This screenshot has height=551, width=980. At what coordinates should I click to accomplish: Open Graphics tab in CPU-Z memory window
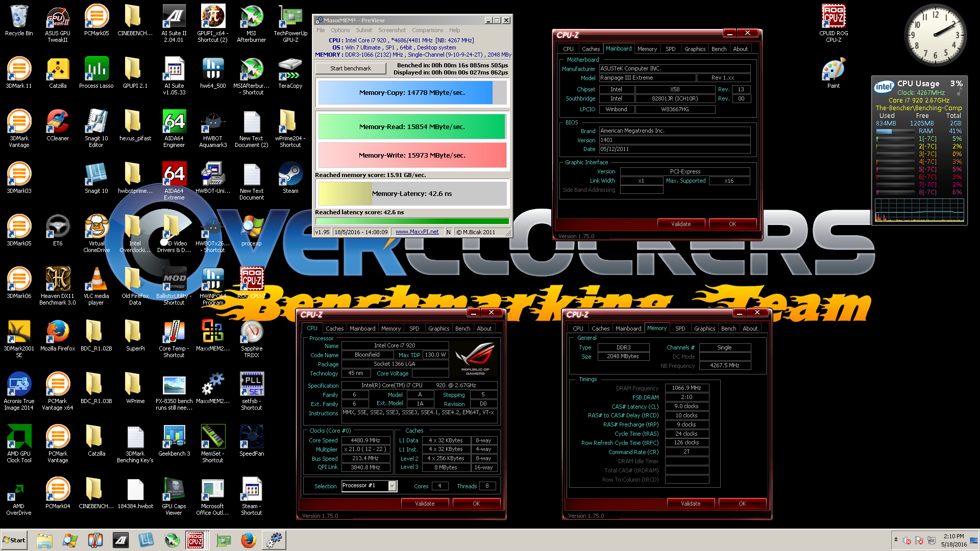click(704, 329)
